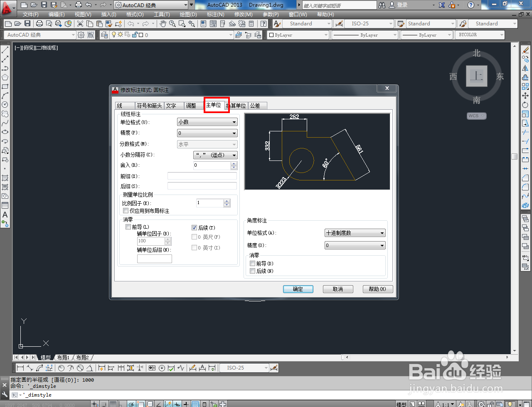The width and height of the screenshot is (532, 407).
Task: Open the ByLayer color swatch dropdown
Action: coord(298,35)
